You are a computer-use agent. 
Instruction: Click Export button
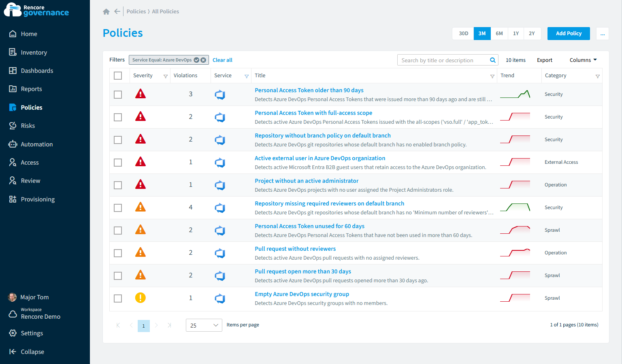click(x=545, y=60)
